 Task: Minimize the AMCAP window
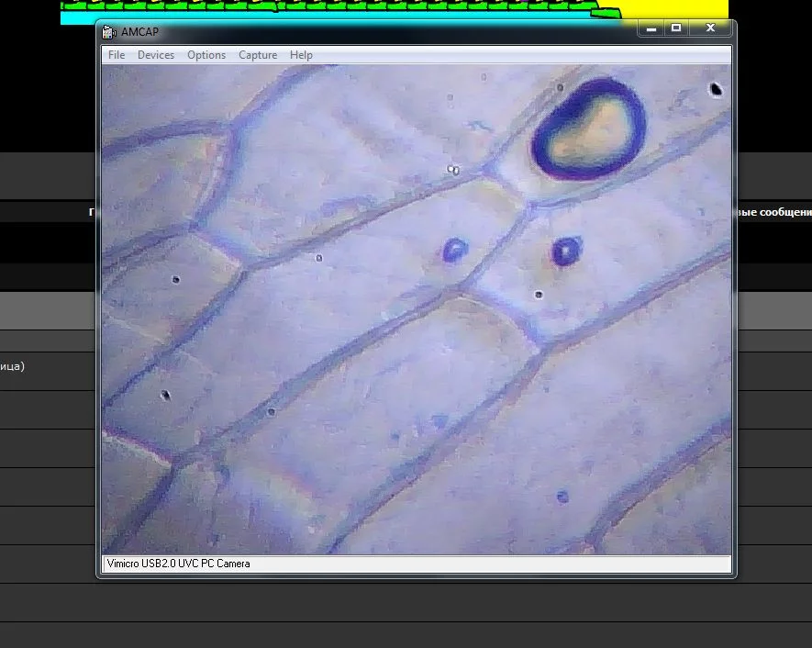click(651, 28)
